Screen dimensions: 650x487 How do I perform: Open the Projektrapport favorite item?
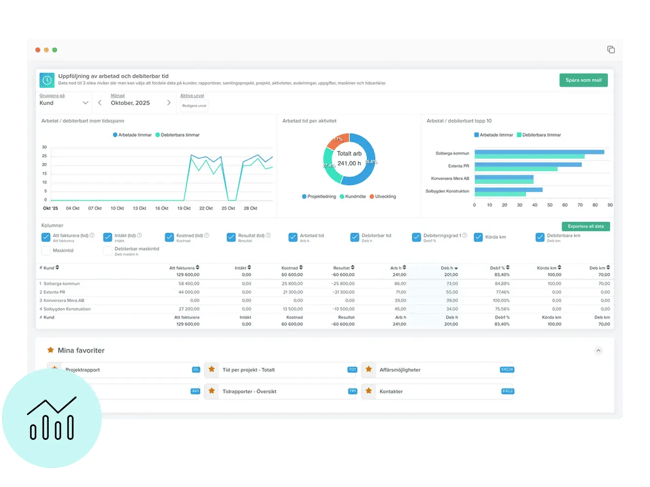click(86, 369)
